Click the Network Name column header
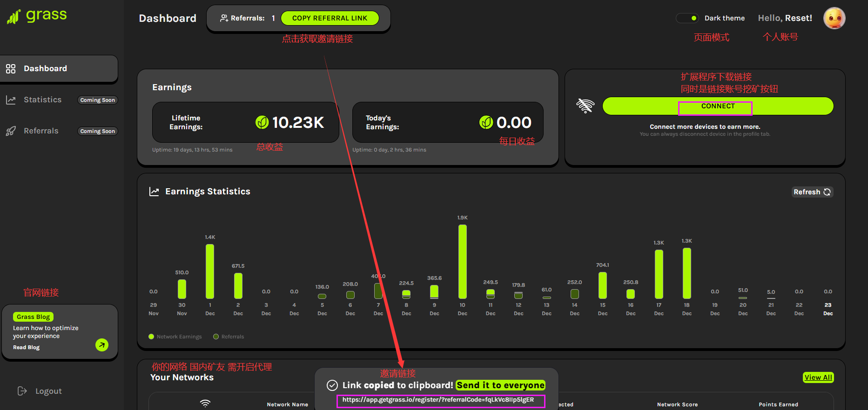 tap(287, 404)
